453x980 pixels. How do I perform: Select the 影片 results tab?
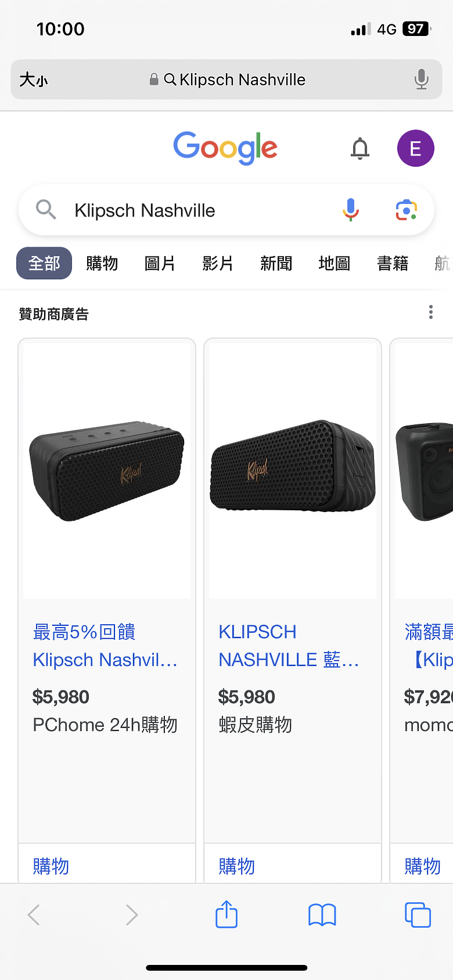pyautogui.click(x=218, y=264)
